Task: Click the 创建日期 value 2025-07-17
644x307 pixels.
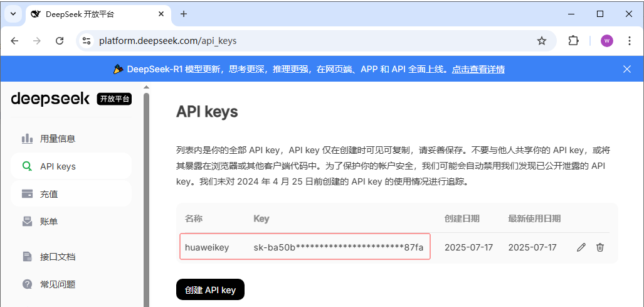Action: point(468,247)
